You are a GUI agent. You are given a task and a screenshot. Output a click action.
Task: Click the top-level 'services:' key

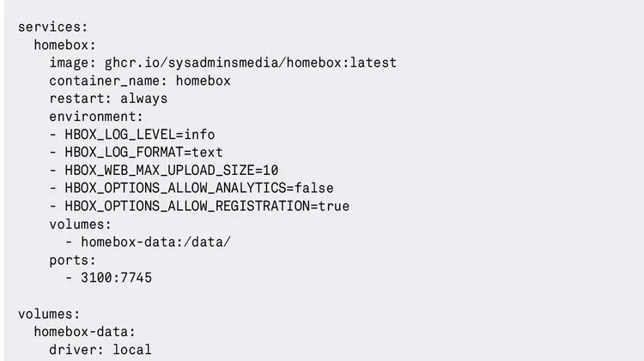[52, 27]
